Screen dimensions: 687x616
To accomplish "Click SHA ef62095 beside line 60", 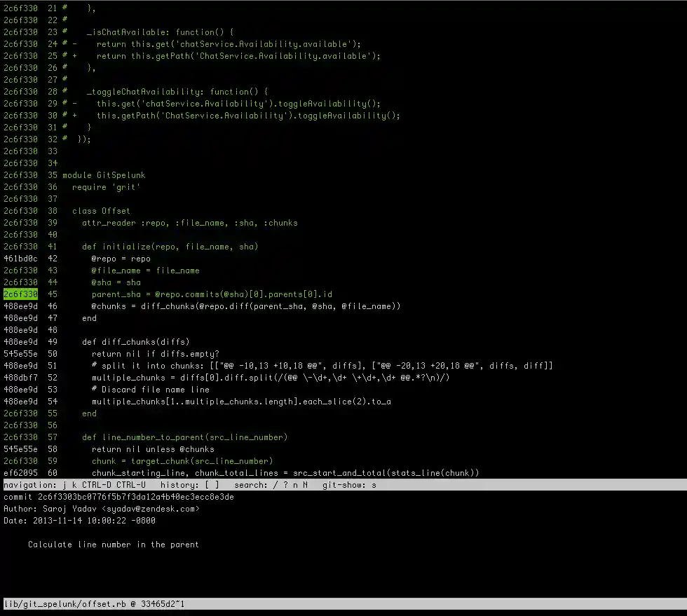I will (x=20, y=472).
